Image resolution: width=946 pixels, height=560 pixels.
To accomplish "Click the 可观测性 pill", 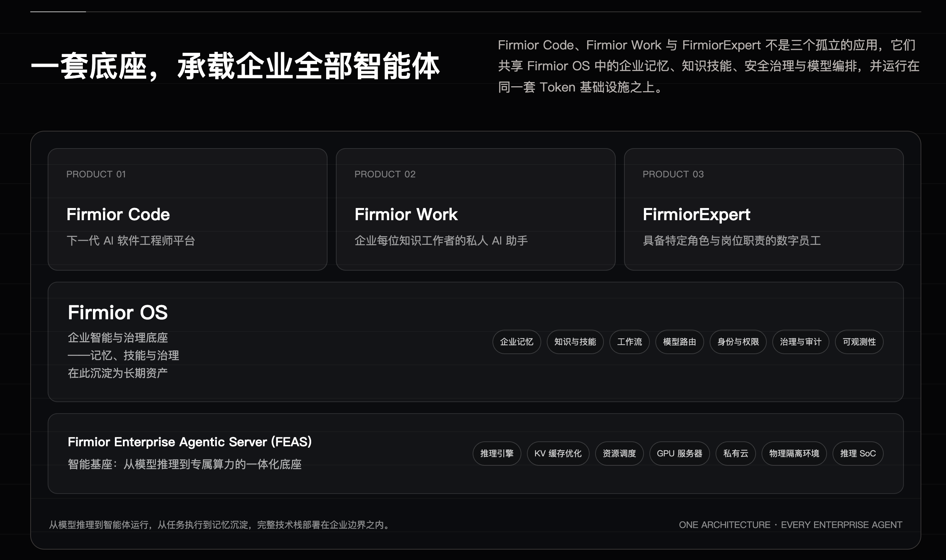I will [859, 342].
